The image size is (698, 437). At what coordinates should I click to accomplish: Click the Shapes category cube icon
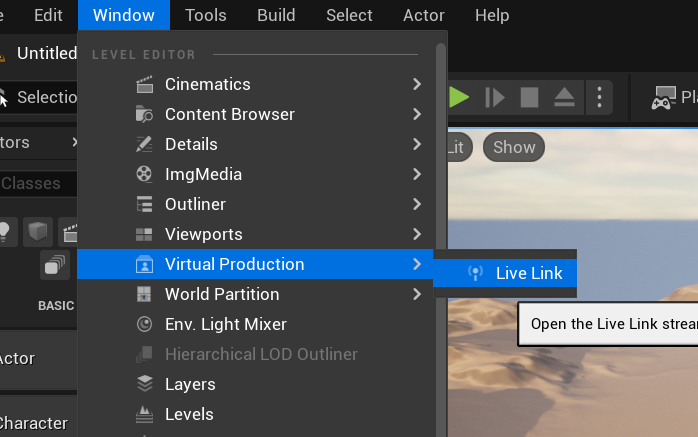pyautogui.click(x=38, y=232)
